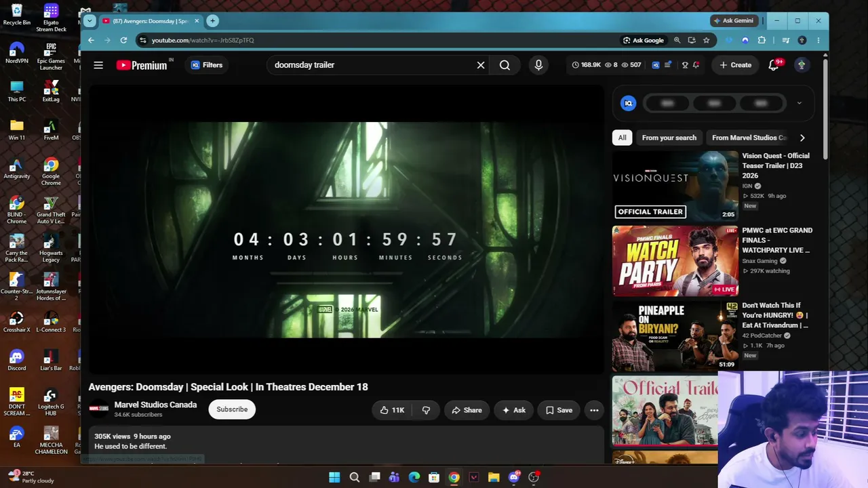
Task: Open the YouTube guide hamburger menu
Action: [x=98, y=65]
